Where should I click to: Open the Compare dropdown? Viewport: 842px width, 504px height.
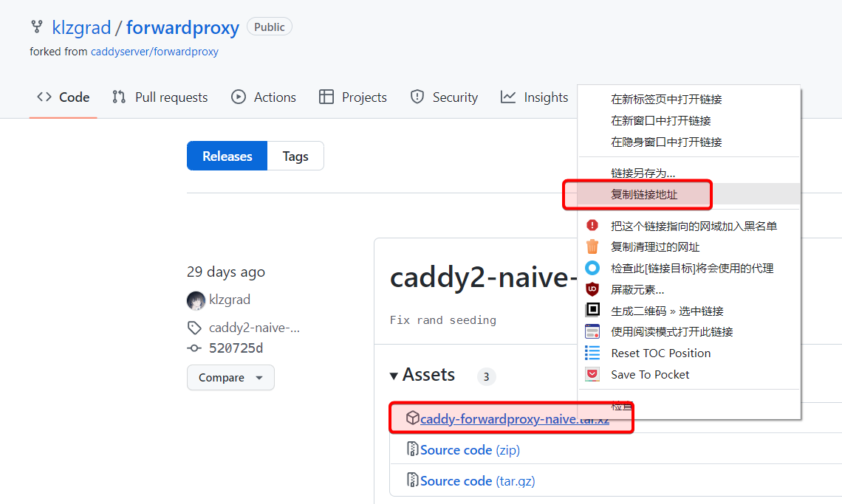pyautogui.click(x=230, y=377)
